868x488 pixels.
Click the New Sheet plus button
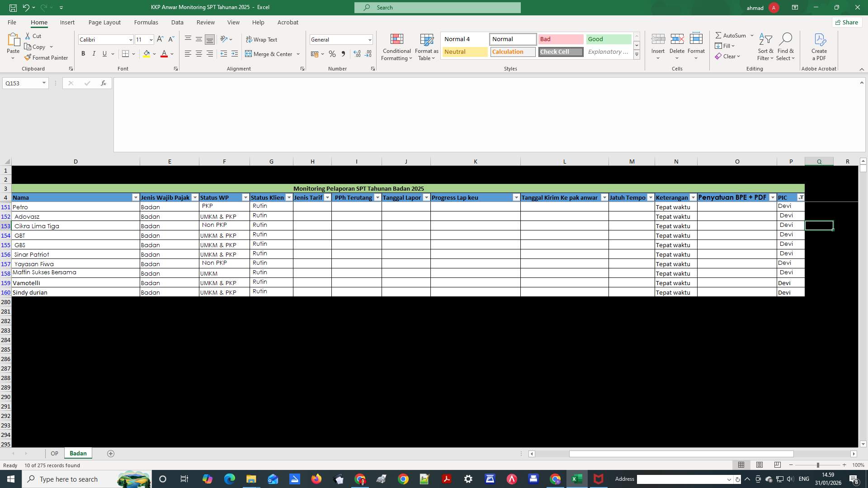click(110, 453)
